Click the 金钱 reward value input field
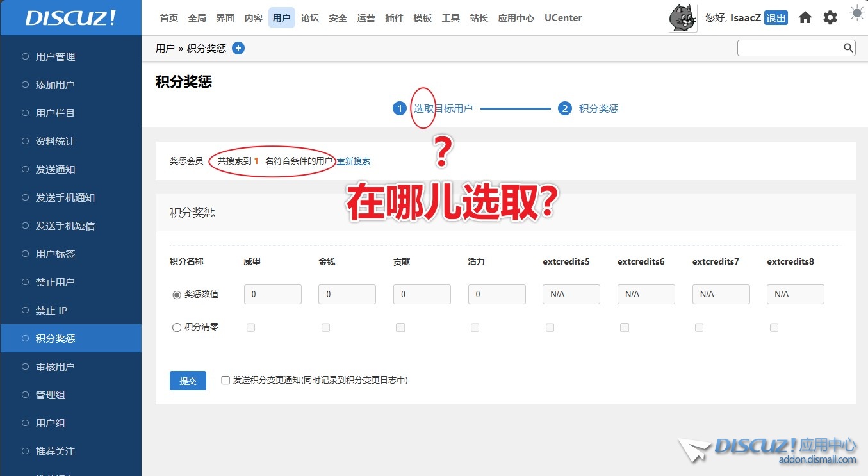The height and width of the screenshot is (476, 868). 347,295
